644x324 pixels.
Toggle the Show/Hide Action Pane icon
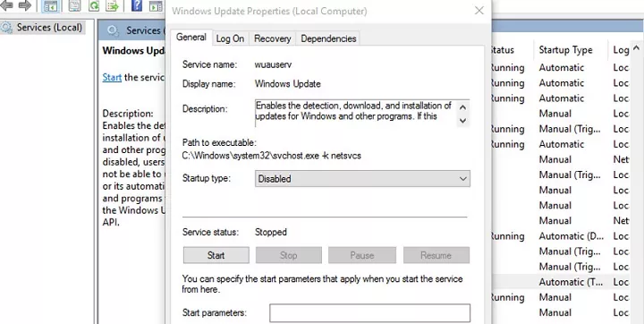coord(156,5)
